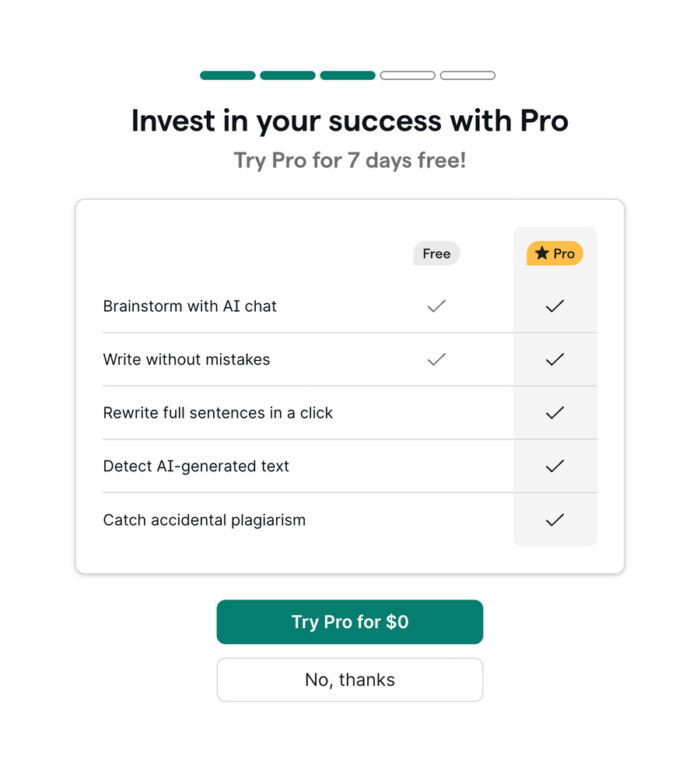This screenshot has width=700, height=773.
Task: Select the fourth empty progress segment
Action: [x=408, y=75]
